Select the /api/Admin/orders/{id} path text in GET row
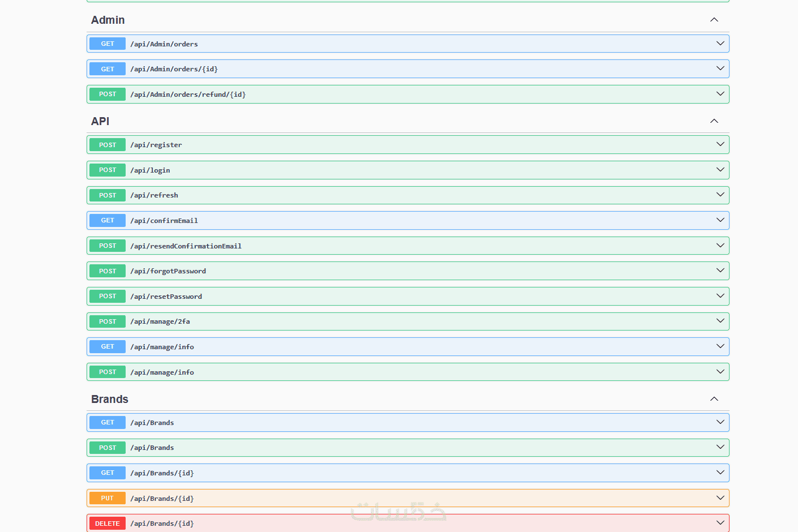Image resolution: width=798 pixels, height=532 pixels. click(174, 69)
